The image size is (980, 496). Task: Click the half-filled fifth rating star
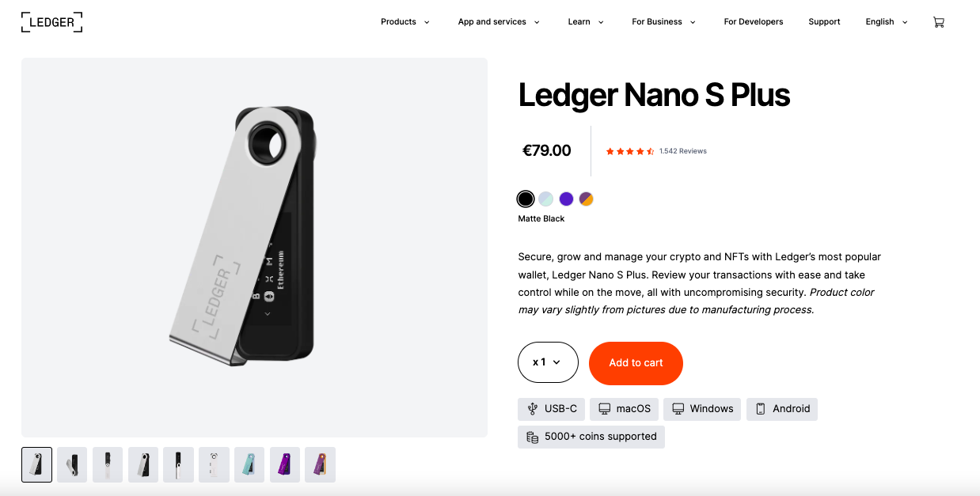pyautogui.click(x=652, y=150)
